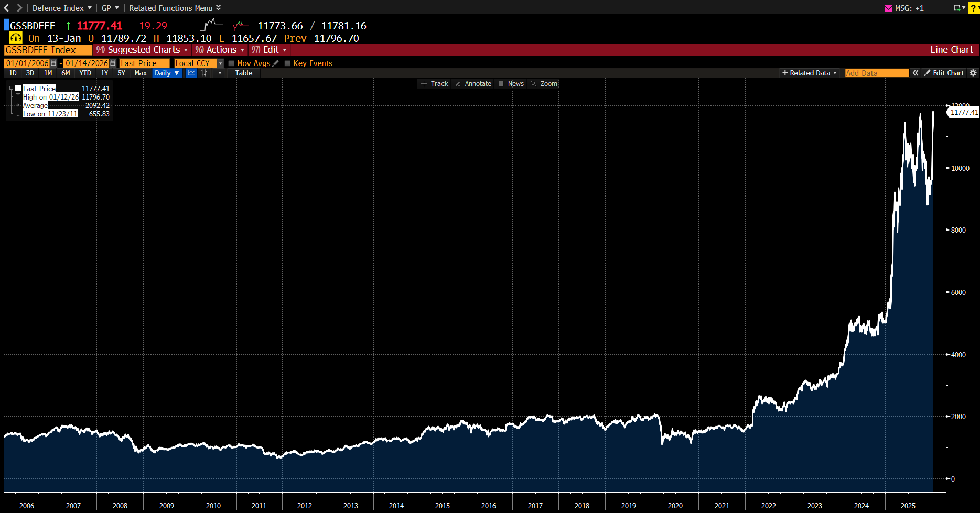Click the Add Data input field

click(877, 73)
